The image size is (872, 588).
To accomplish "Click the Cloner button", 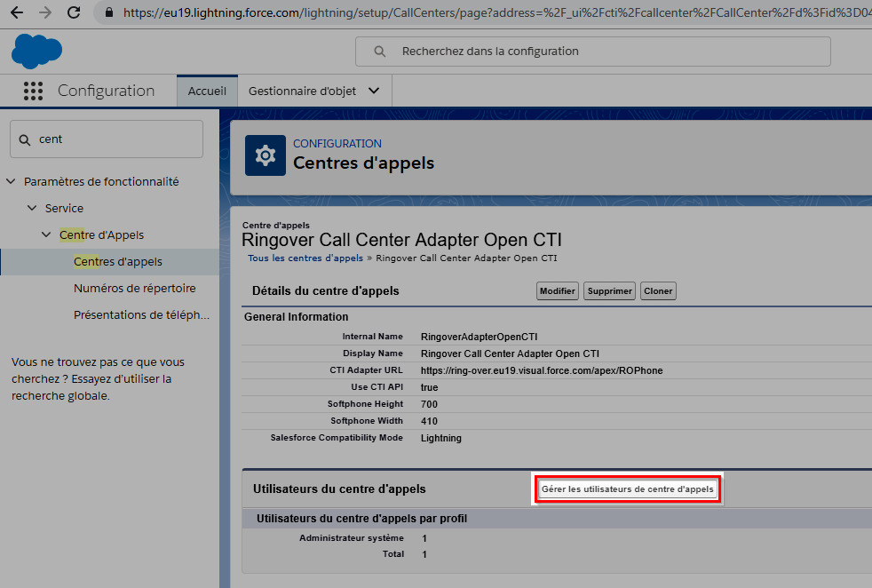I will tap(658, 291).
